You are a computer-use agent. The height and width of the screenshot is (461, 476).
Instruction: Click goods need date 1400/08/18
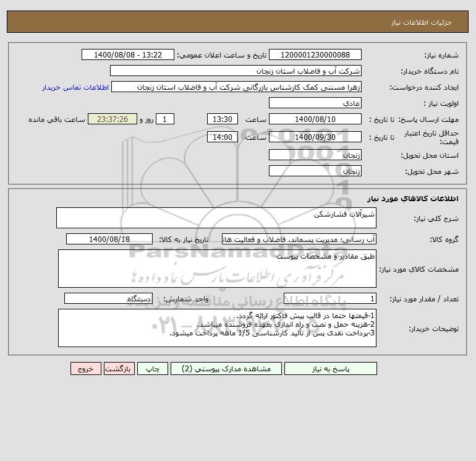pyautogui.click(x=109, y=239)
